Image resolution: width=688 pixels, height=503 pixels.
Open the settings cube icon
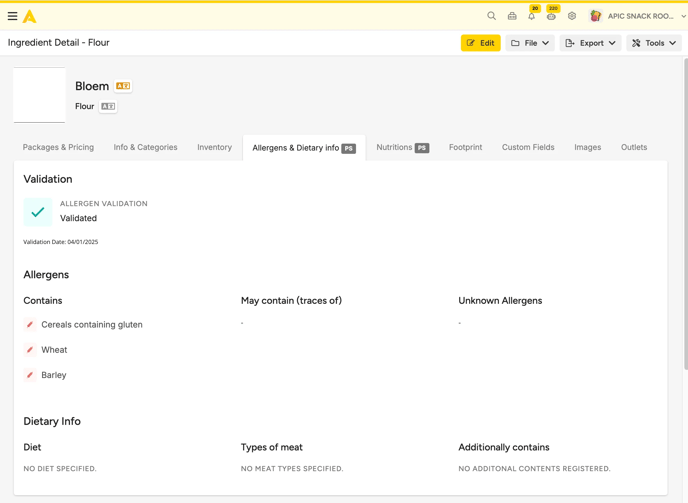coord(572,16)
